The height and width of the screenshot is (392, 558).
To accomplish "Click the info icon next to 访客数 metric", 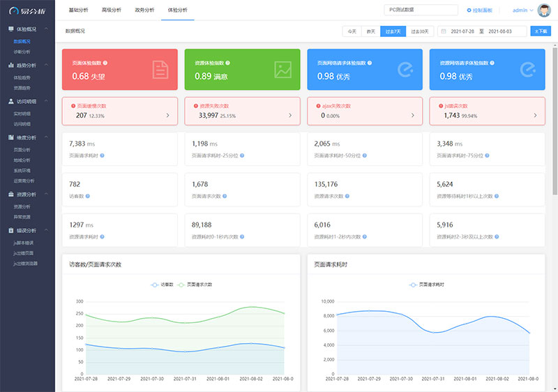I will (x=85, y=195).
